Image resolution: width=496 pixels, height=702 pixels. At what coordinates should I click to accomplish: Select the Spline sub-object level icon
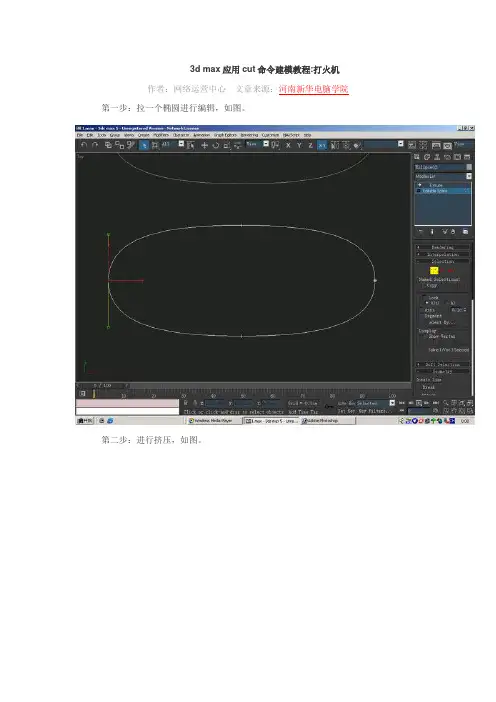451,270
